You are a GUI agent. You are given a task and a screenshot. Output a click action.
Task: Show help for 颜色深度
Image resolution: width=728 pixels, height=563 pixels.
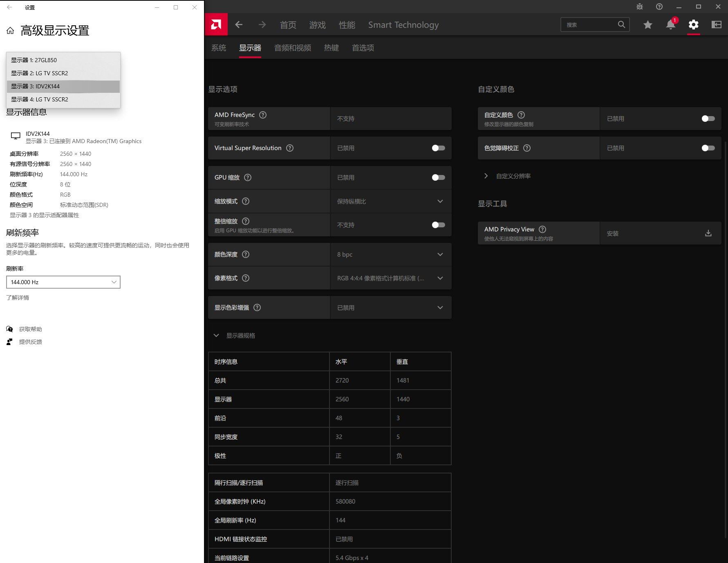click(246, 254)
